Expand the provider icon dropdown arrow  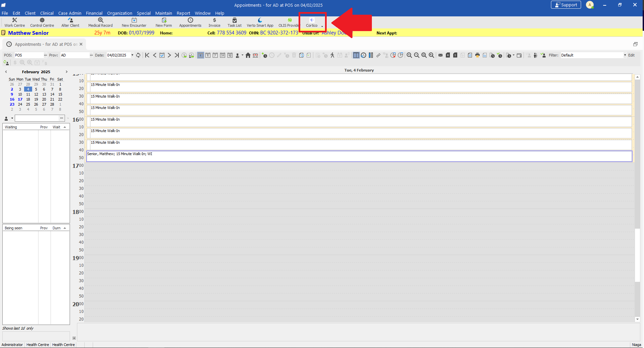tap(242, 55)
